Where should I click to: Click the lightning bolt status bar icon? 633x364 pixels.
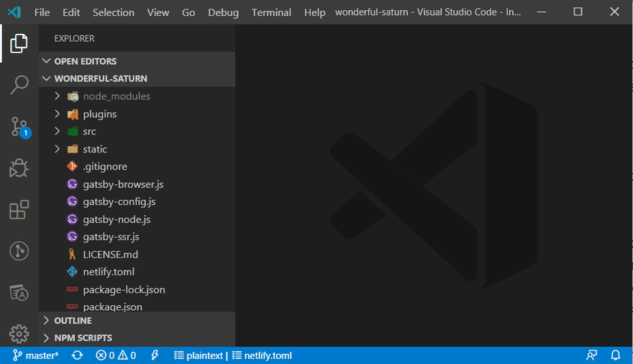coord(155,355)
